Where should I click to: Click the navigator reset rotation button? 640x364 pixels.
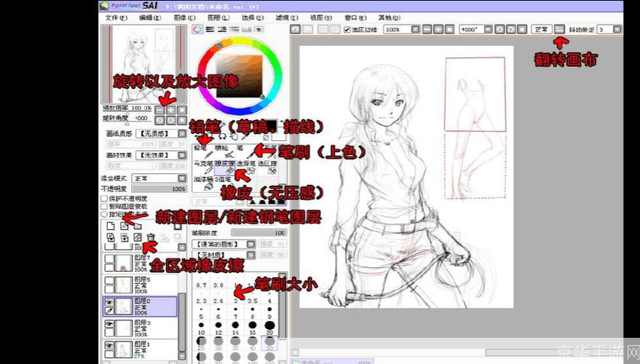coord(181,120)
